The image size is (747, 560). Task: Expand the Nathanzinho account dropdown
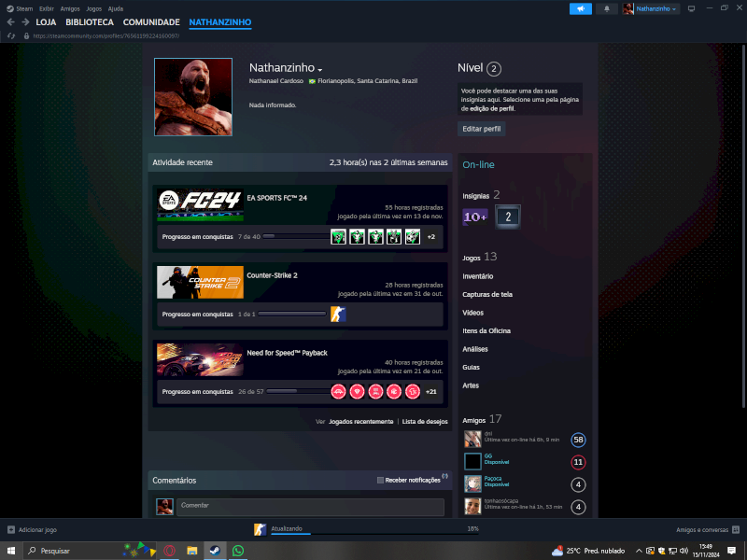click(x=656, y=8)
